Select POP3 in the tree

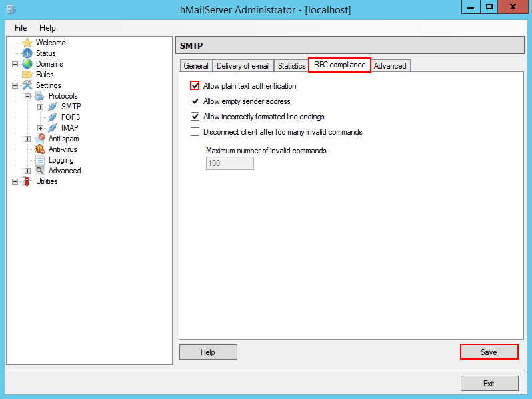71,117
